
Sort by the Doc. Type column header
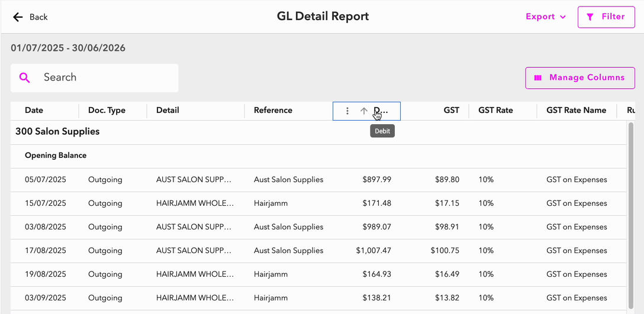point(107,111)
